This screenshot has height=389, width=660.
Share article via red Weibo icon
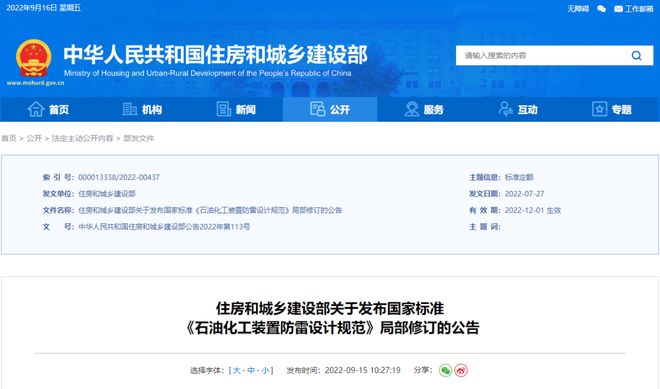pos(461,370)
